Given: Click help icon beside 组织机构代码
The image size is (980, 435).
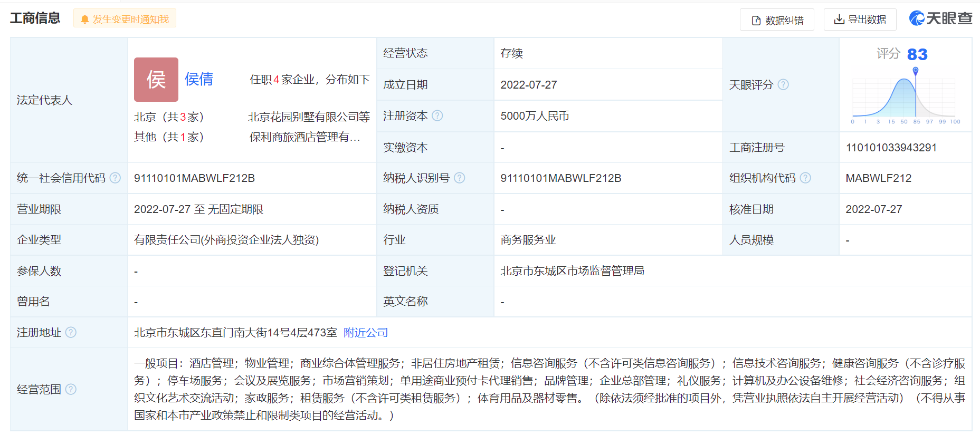Looking at the screenshot, I should coord(805,178).
